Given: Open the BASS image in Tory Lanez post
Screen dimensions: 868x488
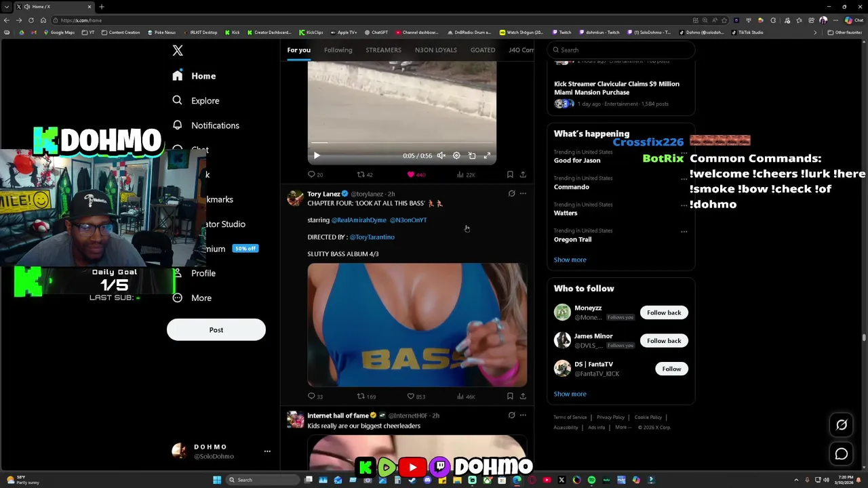Looking at the screenshot, I should tap(417, 325).
